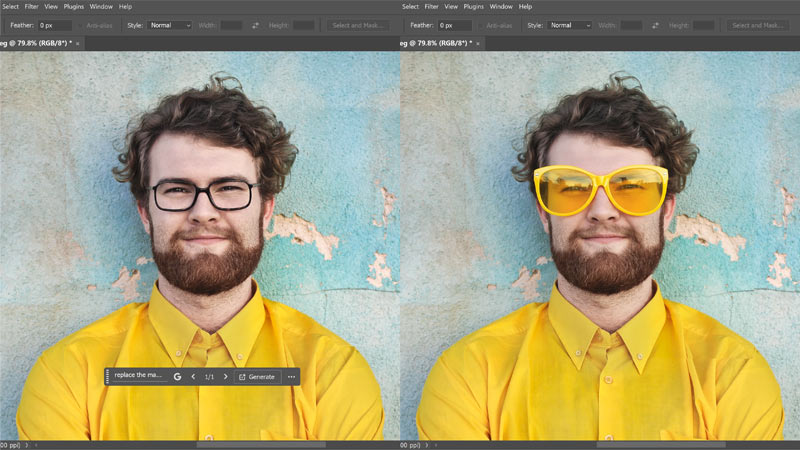The width and height of the screenshot is (800, 450).
Task: Click the Feather field in the right window
Action: pos(455,25)
